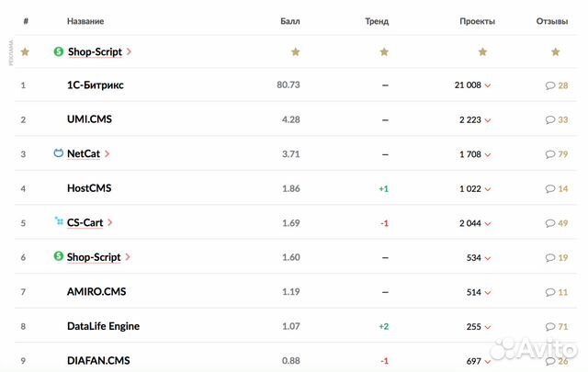Open UMI.CMS reviews comment bubble icon
This screenshot has width=588, height=372.
(x=550, y=120)
